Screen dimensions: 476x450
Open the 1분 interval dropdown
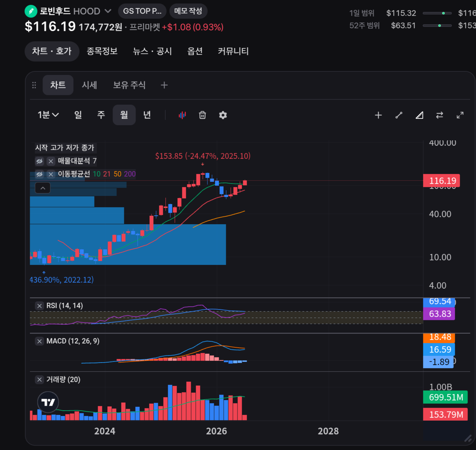coord(48,115)
